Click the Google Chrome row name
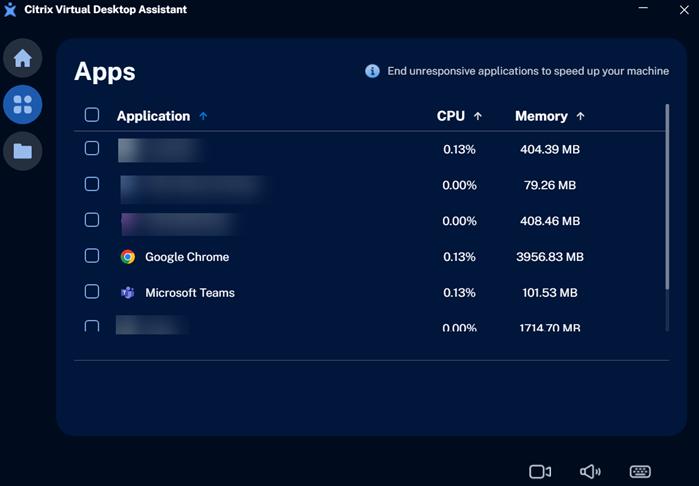The height and width of the screenshot is (486, 699). click(x=187, y=257)
